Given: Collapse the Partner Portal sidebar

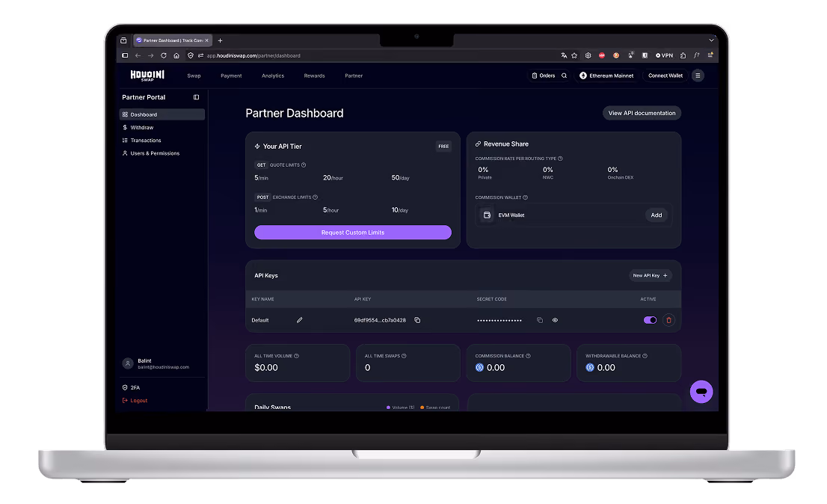Looking at the screenshot, I should (196, 97).
